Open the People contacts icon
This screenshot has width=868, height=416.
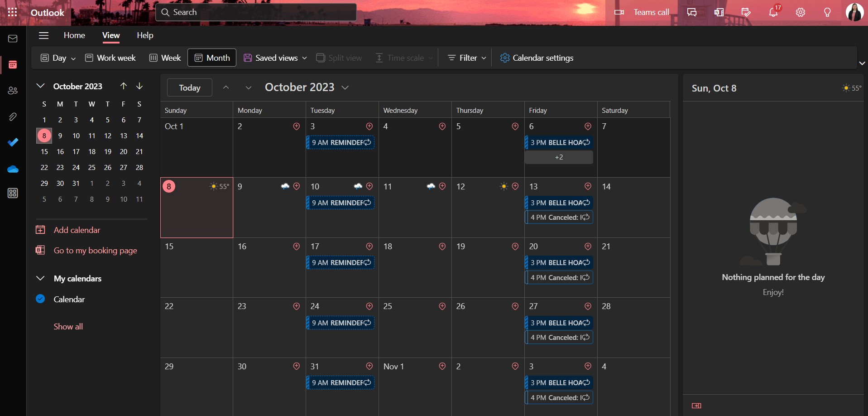click(13, 91)
